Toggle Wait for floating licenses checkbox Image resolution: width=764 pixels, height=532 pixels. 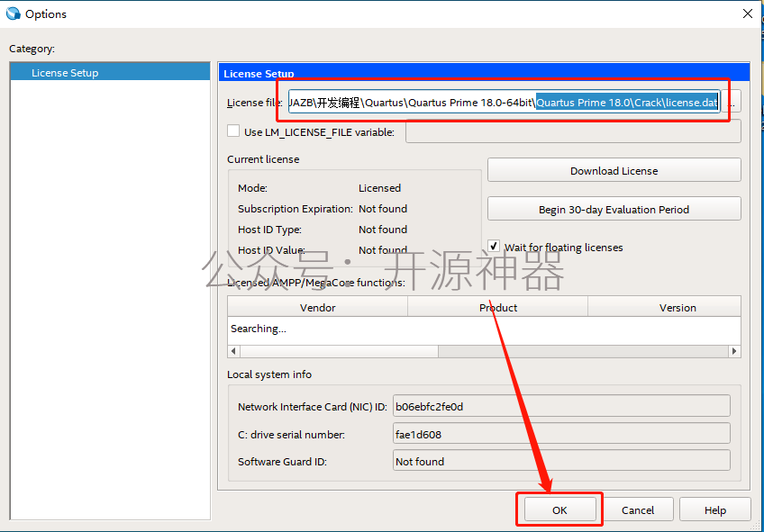[494, 247]
